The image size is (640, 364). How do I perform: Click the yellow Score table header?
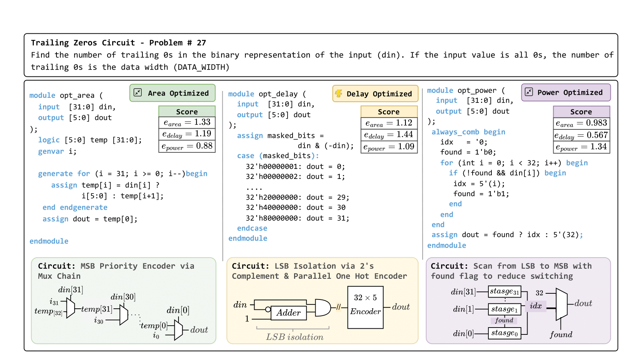(389, 111)
